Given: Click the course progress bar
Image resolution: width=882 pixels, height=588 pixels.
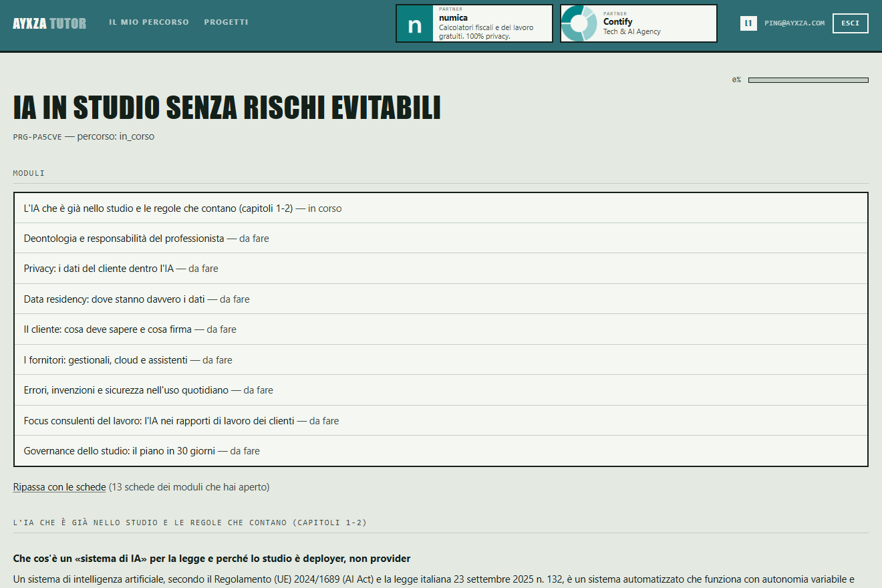Looking at the screenshot, I should (x=808, y=80).
